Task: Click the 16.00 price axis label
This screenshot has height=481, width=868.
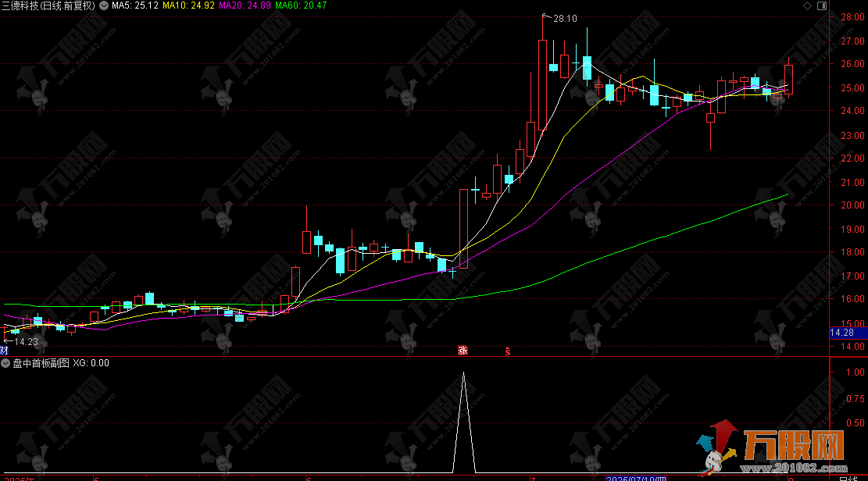Action: click(852, 299)
